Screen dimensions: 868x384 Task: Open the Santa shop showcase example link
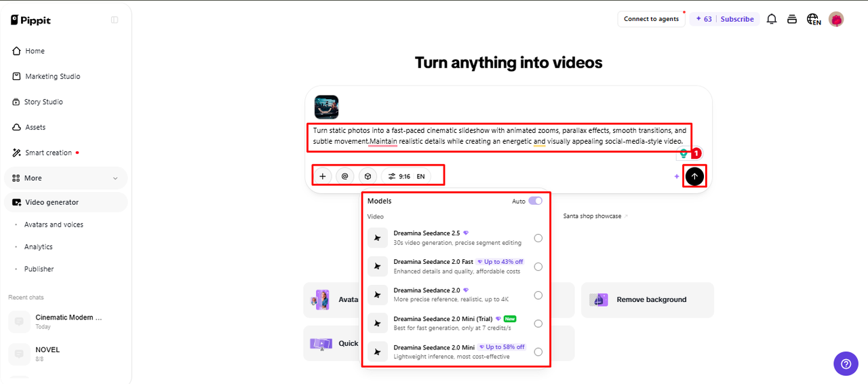point(595,216)
